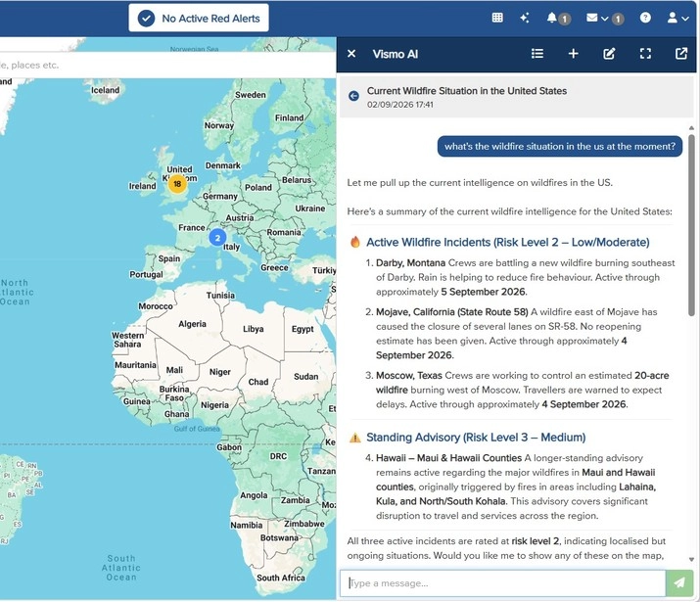This screenshot has width=700, height=602.
Task: Click the Darby, Montana incident text
Action: coord(526,277)
